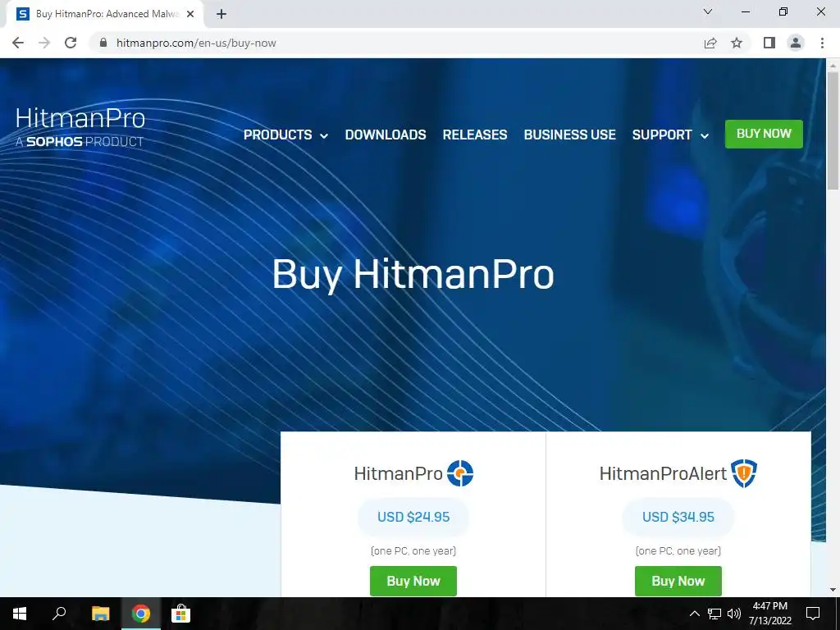Image resolution: width=840 pixels, height=630 pixels.
Task: Click HitmanProAlert product name text
Action: (x=663, y=473)
